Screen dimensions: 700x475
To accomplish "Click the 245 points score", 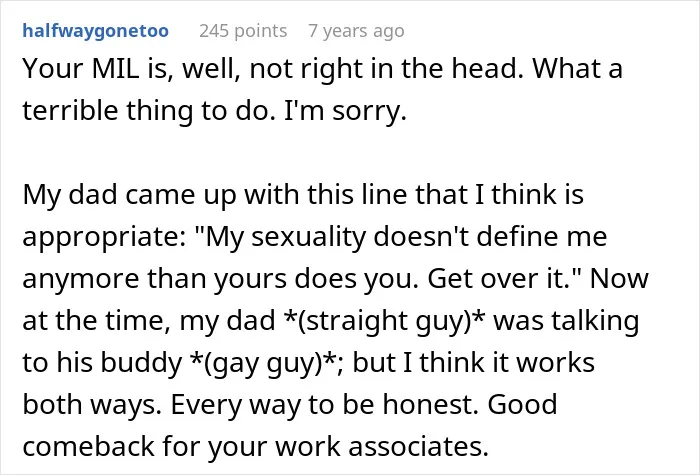I will [x=243, y=31].
